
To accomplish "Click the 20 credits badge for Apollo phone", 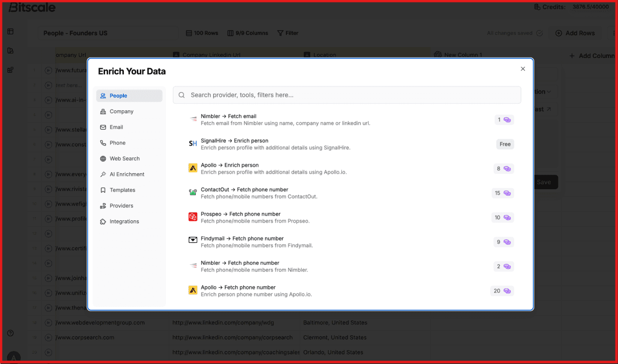I will click(502, 291).
